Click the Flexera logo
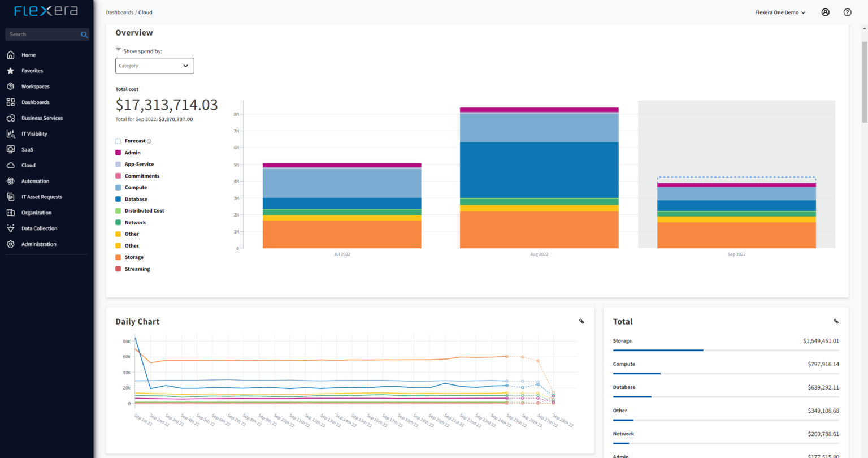Screen dimensions: 868x458 tap(46, 11)
